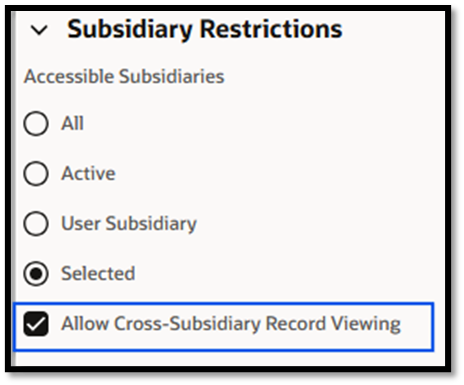Image resolution: width=464 pixels, height=385 pixels.
Task: Click the Accessible Subsidiaries field label
Action: pos(124,76)
